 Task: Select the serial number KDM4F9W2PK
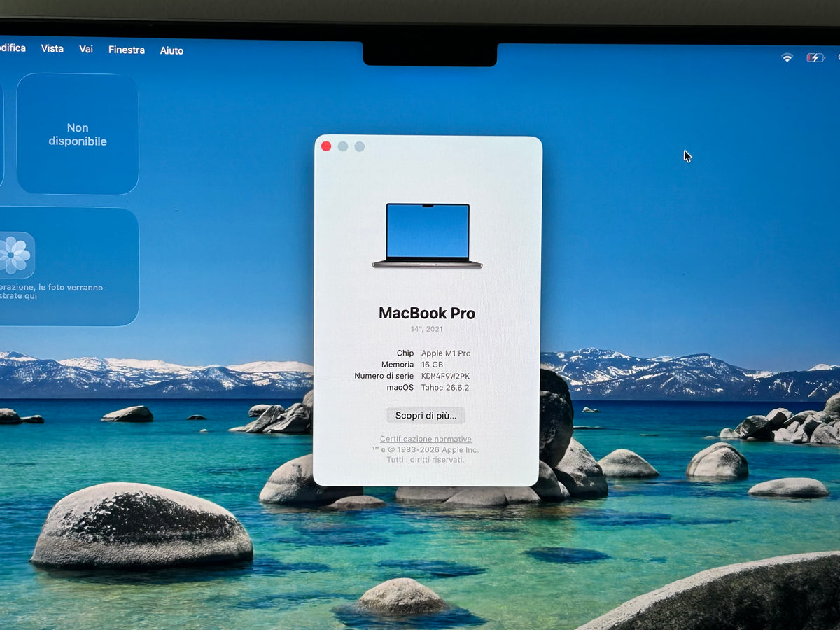point(445,376)
